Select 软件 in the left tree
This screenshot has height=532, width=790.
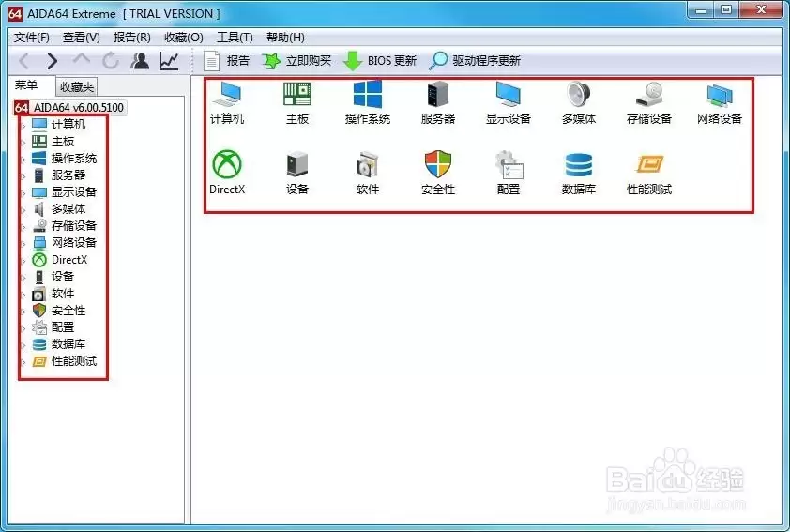pos(53,294)
